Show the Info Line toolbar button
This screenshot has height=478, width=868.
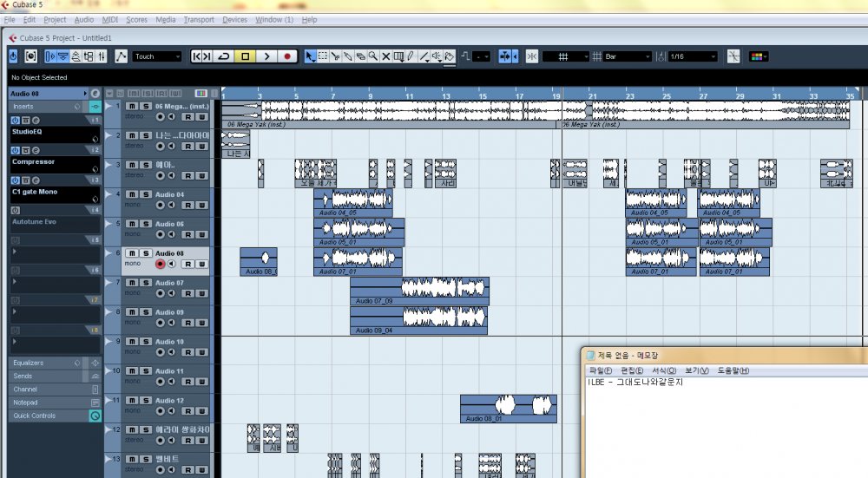(63, 56)
